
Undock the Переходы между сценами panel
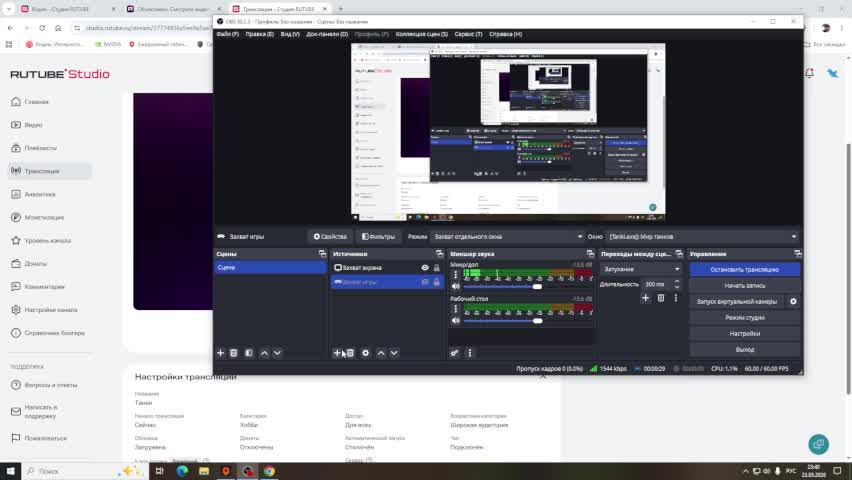(679, 254)
